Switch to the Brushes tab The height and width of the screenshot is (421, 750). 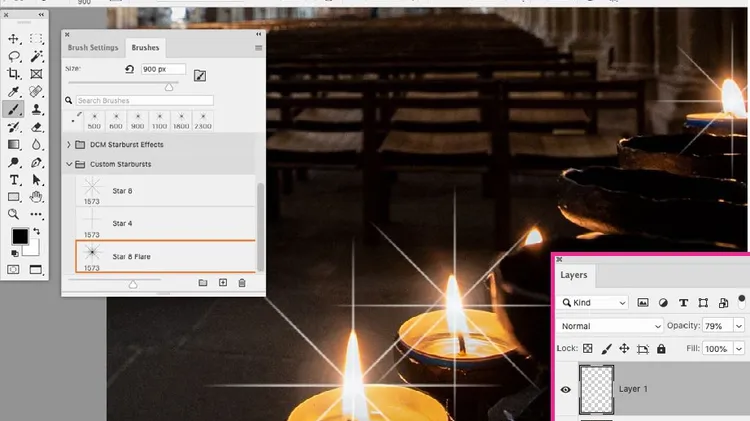pyautogui.click(x=145, y=48)
